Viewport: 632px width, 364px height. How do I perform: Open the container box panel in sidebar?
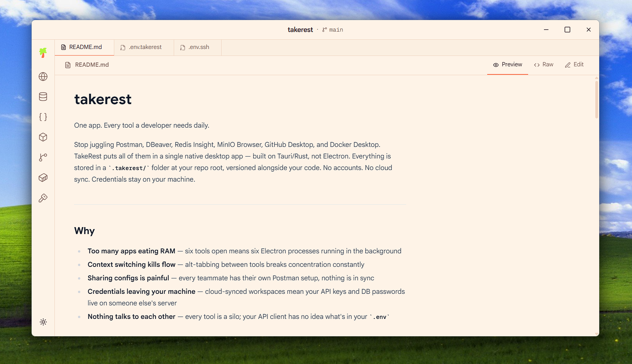pos(43,177)
